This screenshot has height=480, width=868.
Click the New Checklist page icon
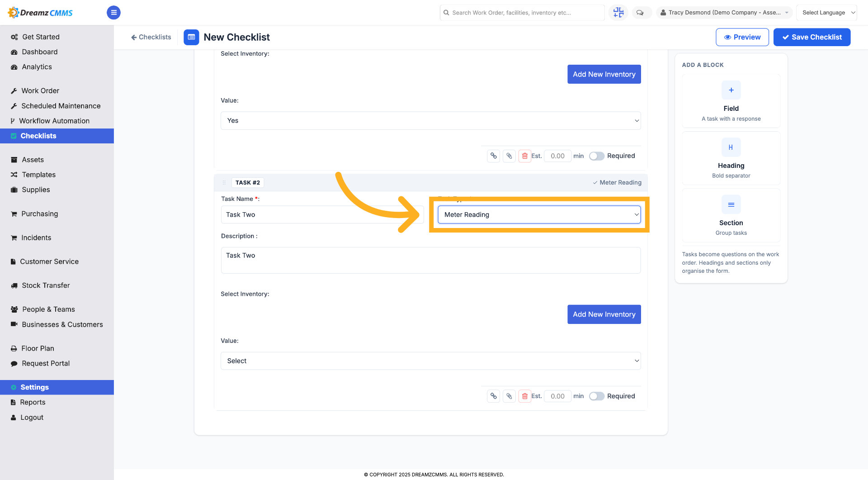coord(191,37)
